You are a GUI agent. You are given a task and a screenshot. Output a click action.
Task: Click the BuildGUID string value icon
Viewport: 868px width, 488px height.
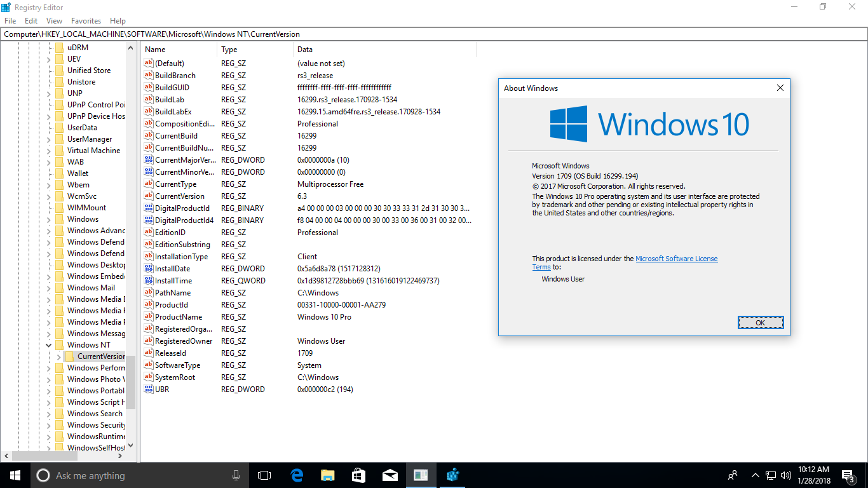(149, 87)
